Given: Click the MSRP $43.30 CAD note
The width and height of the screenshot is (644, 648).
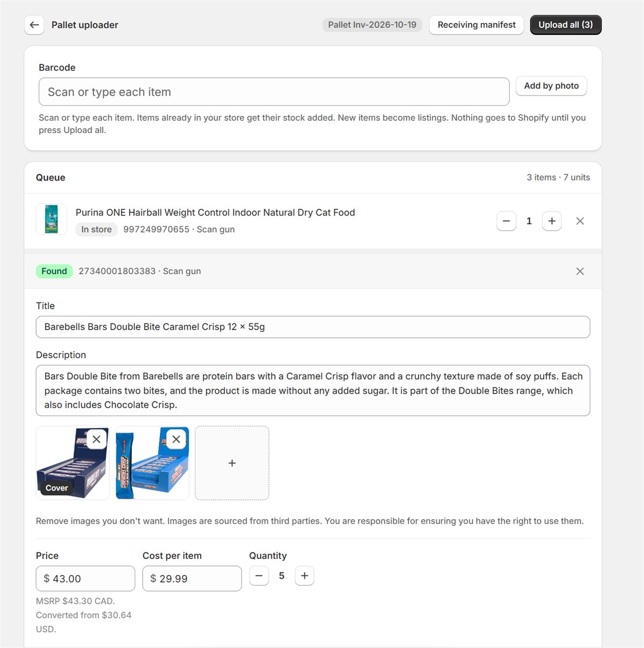Looking at the screenshot, I should [75, 601].
